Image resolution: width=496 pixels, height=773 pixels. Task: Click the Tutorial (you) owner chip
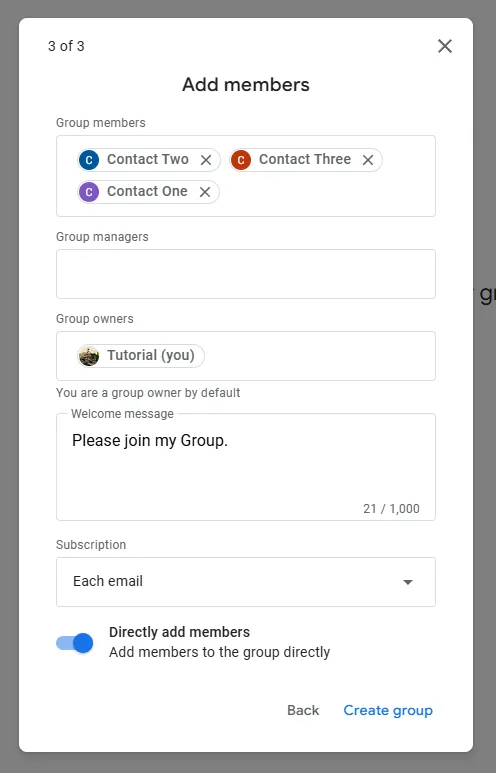click(141, 355)
